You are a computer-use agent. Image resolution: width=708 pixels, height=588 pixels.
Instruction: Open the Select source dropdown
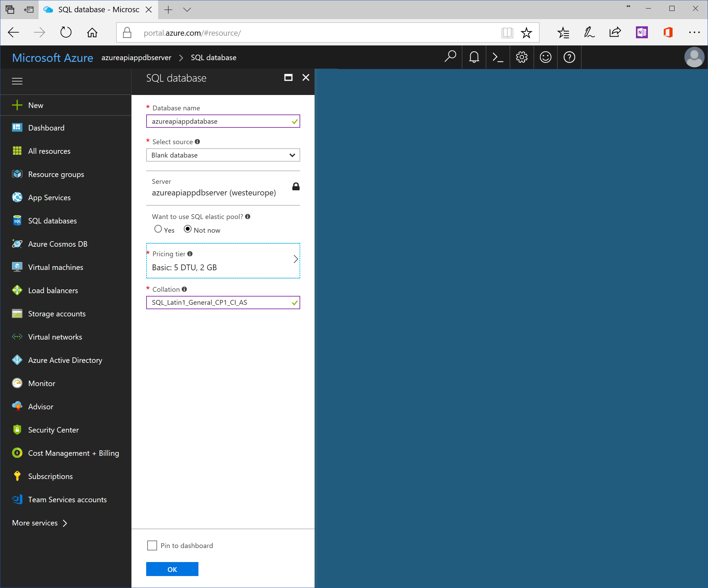[x=223, y=155]
